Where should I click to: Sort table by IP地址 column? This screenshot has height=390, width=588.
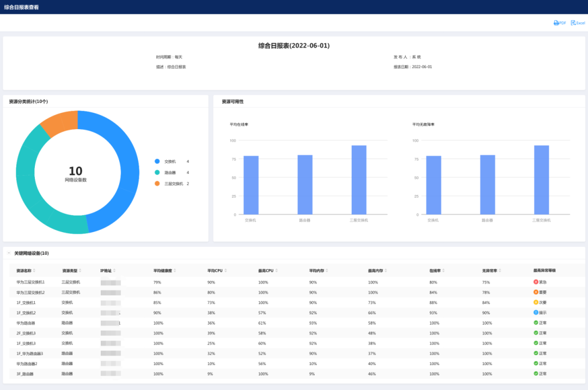114,270
